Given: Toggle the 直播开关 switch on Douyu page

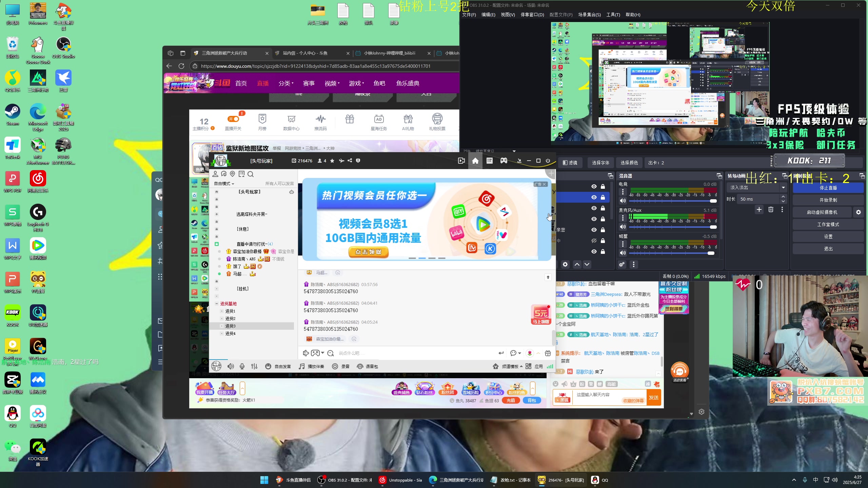Looking at the screenshot, I should [233, 119].
